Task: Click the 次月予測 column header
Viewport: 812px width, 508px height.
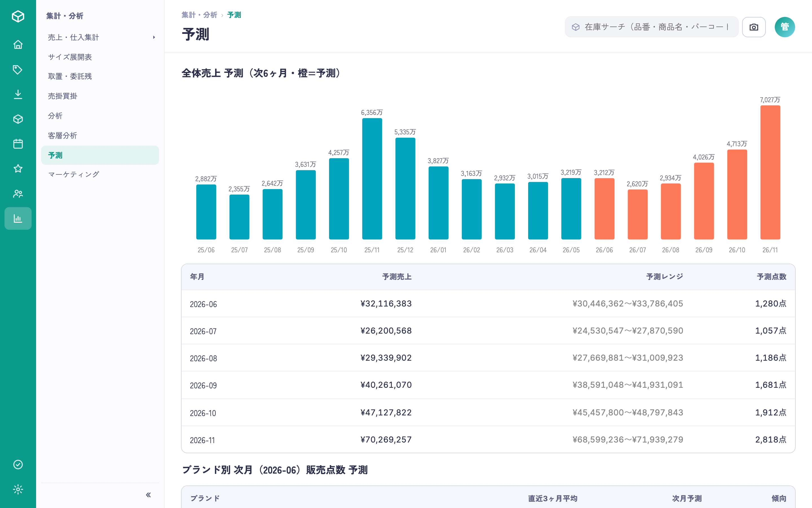Action: click(x=687, y=499)
